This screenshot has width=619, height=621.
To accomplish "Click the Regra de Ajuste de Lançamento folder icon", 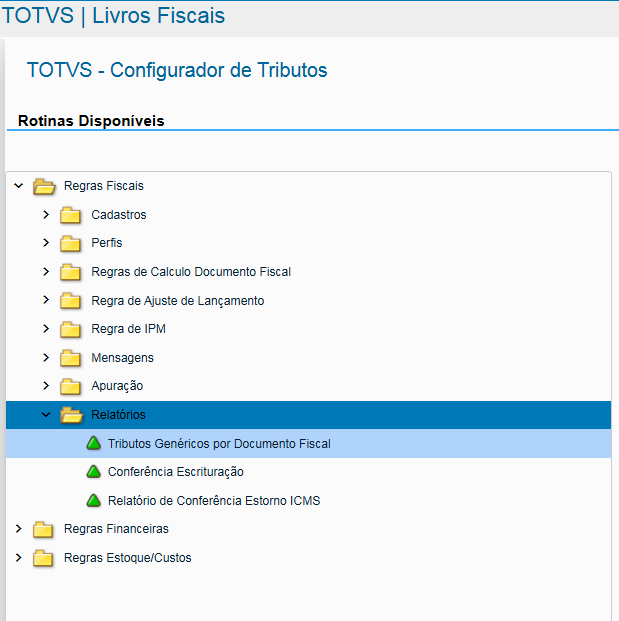I will [70, 301].
